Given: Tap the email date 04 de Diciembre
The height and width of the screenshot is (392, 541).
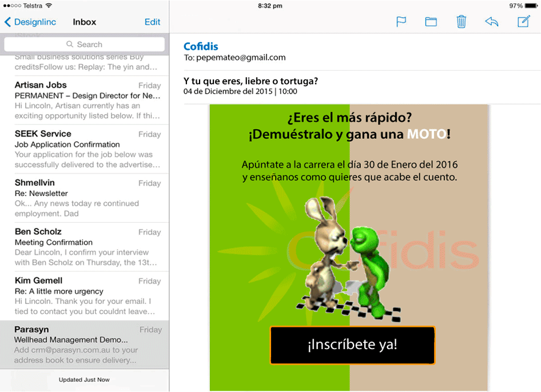Looking at the screenshot, I should [x=240, y=91].
